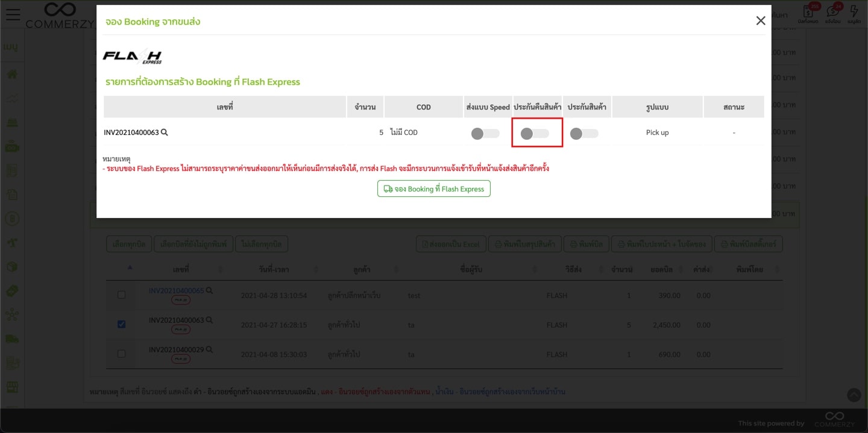Viewport: 868px width, 433px height.
Task: Click เลือกบิลที่ยังไม่ถูกพิมพ์ button
Action: tap(193, 244)
